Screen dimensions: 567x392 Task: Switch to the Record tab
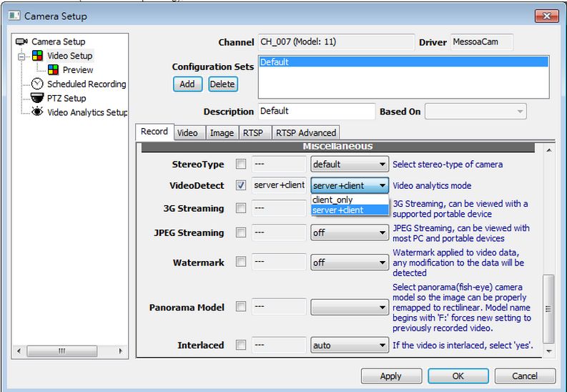click(154, 132)
